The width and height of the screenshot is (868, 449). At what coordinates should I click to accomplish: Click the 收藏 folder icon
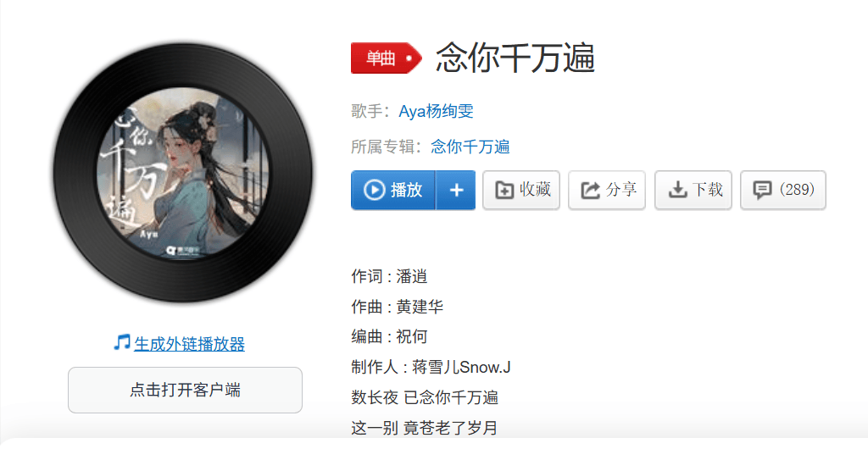[504, 191]
